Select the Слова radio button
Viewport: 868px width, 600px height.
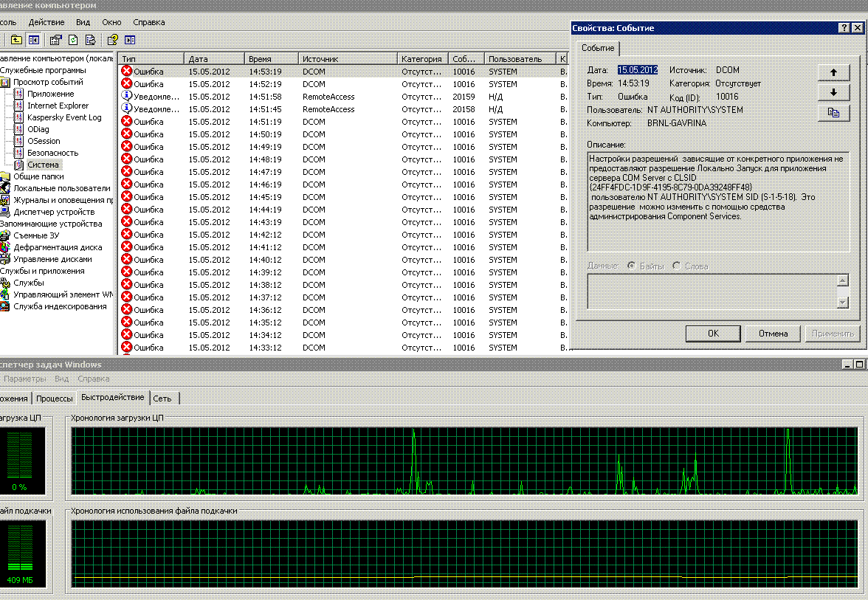click(x=677, y=266)
